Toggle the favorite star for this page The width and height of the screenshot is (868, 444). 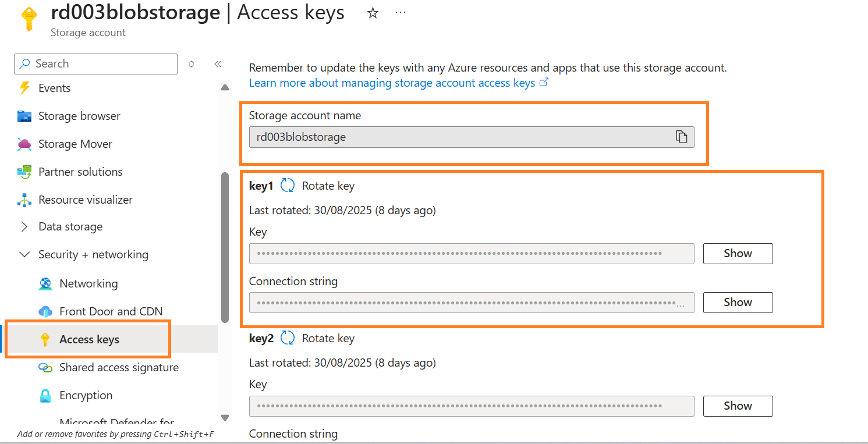pos(373,13)
